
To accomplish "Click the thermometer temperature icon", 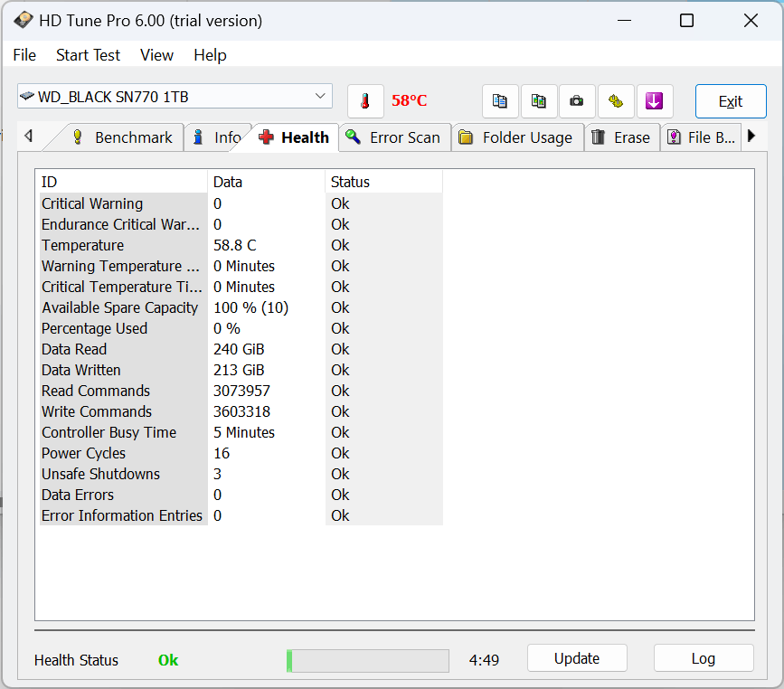I will (365, 101).
